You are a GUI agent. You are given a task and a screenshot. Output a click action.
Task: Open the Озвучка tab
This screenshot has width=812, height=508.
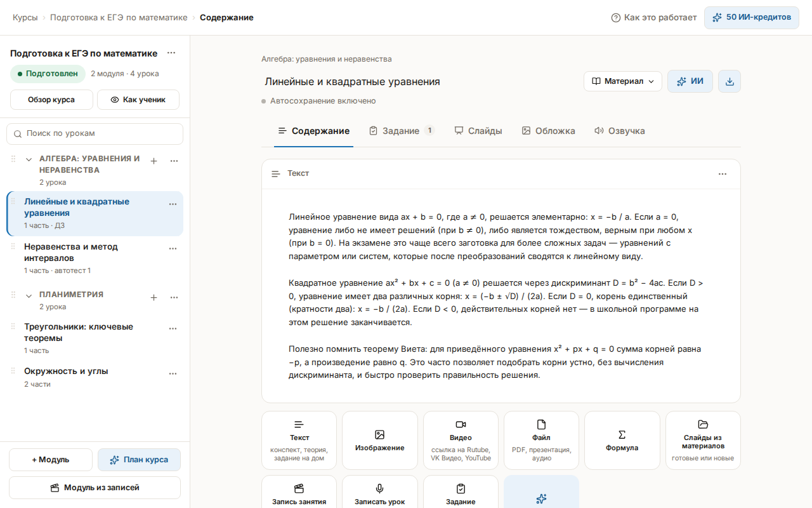619,131
